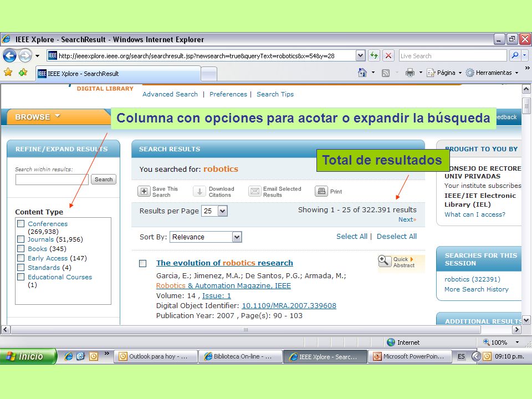This screenshot has width=532, height=399.
Task: Click the Email Selected Results envelope icon
Action: pyautogui.click(x=254, y=191)
